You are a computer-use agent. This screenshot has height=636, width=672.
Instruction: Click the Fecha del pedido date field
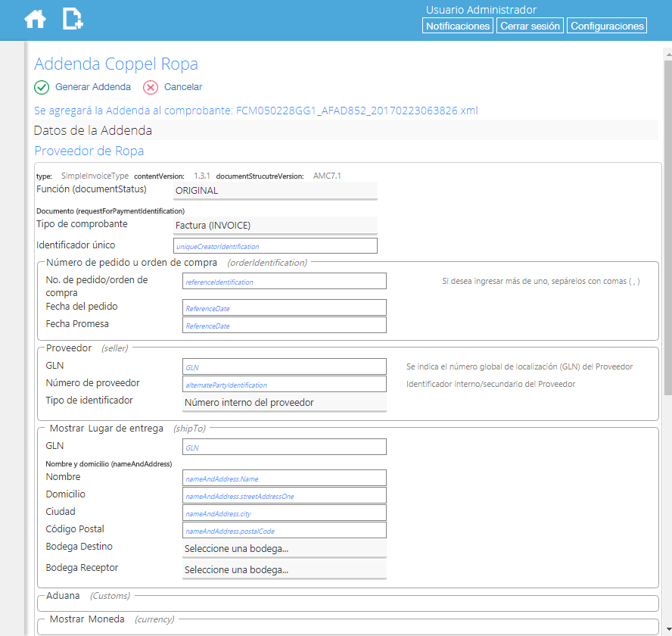coord(284,308)
